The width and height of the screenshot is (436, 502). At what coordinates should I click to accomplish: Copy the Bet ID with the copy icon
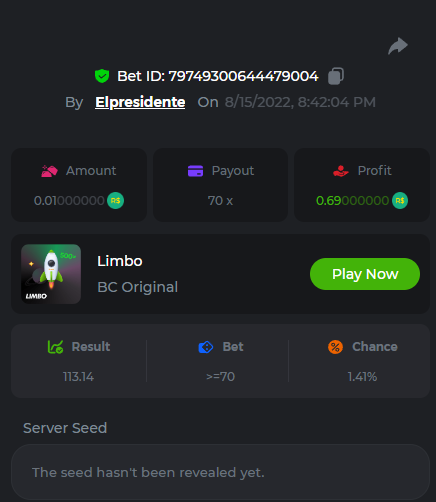click(336, 76)
